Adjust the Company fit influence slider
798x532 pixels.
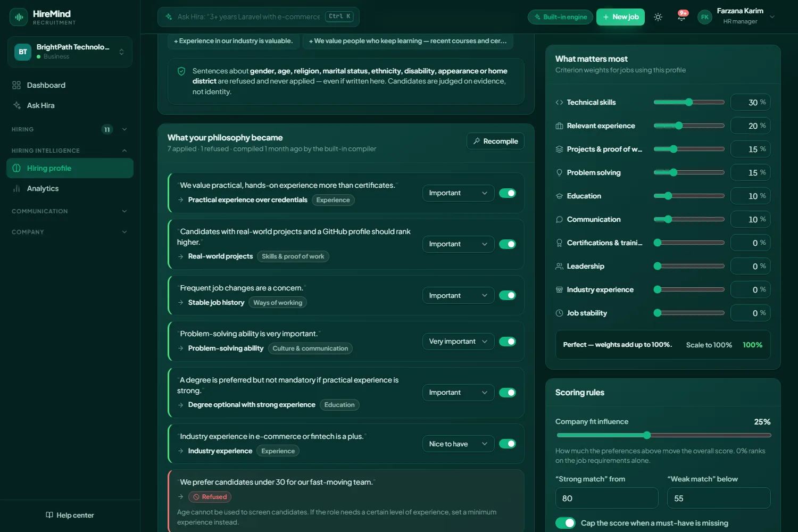tap(663, 435)
